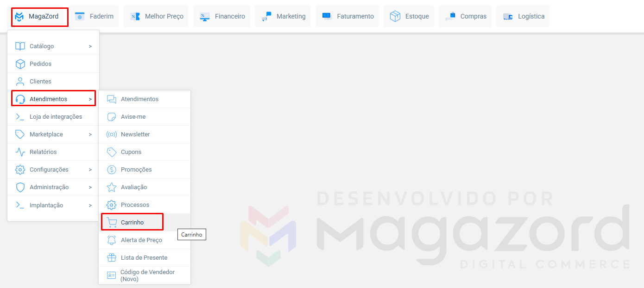Click the Loja de integrações terminal icon
Viewport: 644px width, 288px height.
(x=20, y=117)
